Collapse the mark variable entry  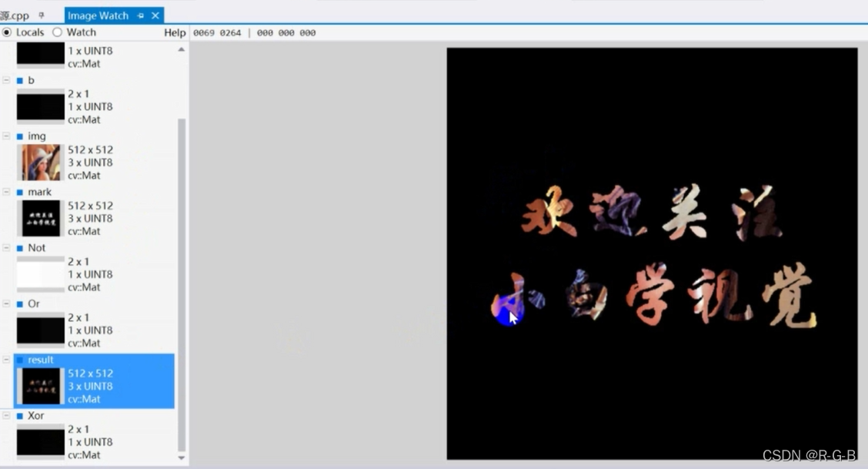coord(6,192)
